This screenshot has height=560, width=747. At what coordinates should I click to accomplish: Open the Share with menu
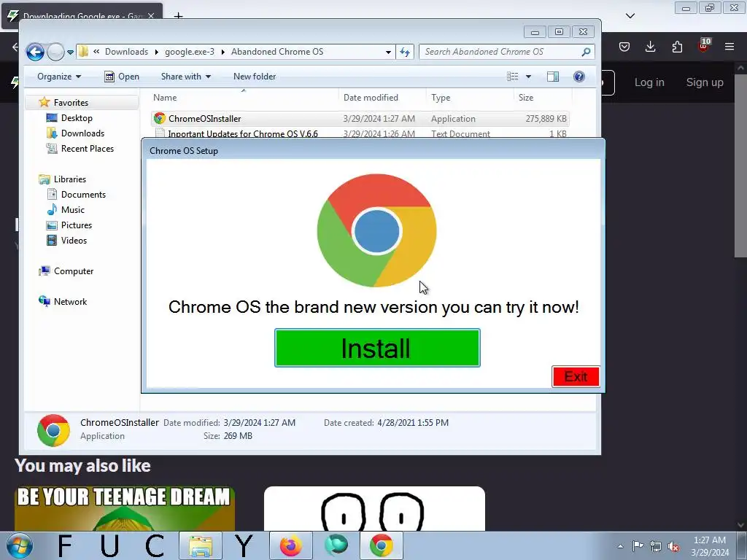pyautogui.click(x=186, y=76)
